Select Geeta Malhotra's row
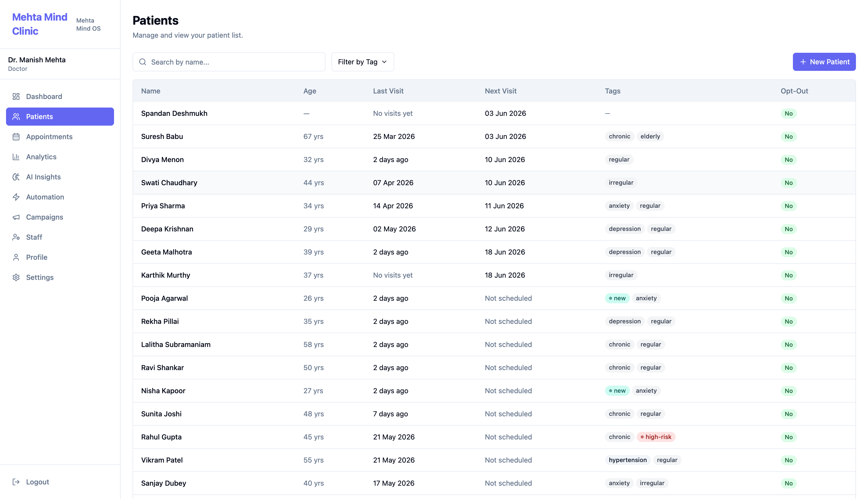This screenshot has height=499, width=868. [x=494, y=252]
